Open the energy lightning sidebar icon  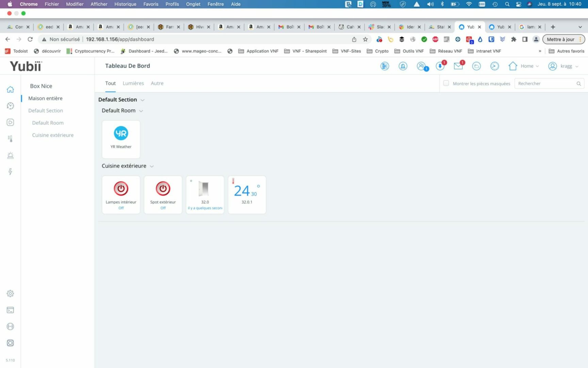click(x=10, y=172)
